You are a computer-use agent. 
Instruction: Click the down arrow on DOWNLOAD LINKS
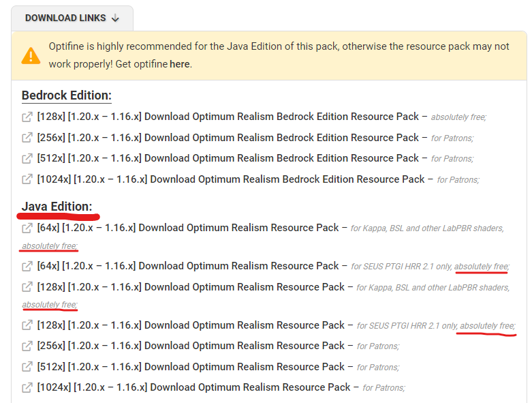[115, 18]
